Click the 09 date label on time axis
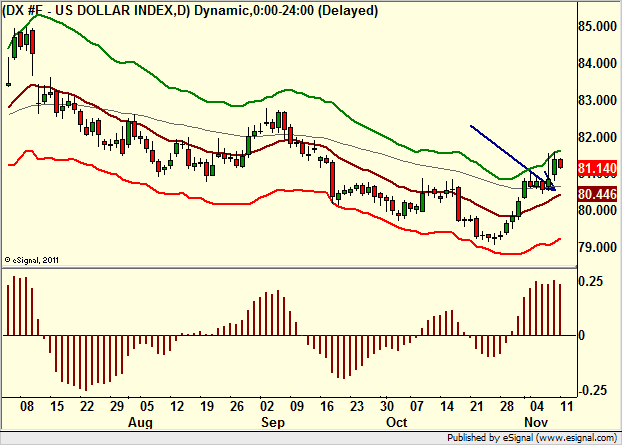Viewport: 622px width, 445px height. (x=296, y=407)
